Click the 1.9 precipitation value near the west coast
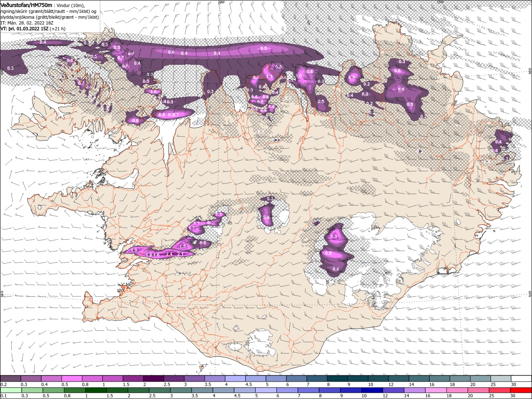The width and height of the screenshot is (532, 399). pyautogui.click(x=134, y=250)
